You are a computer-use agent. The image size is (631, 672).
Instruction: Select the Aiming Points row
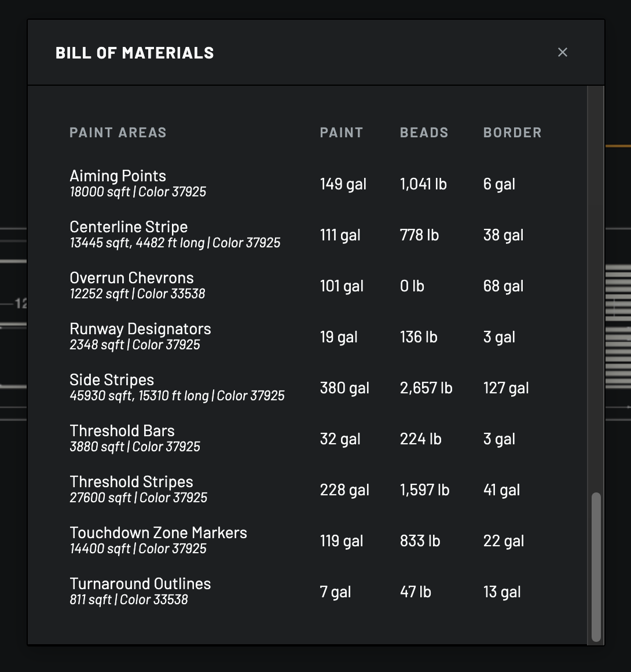pos(118,176)
